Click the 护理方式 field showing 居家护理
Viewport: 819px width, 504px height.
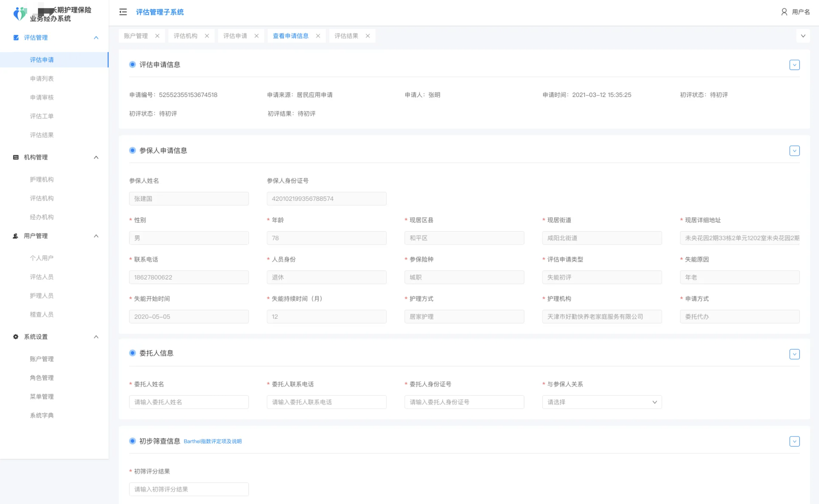coord(464,317)
